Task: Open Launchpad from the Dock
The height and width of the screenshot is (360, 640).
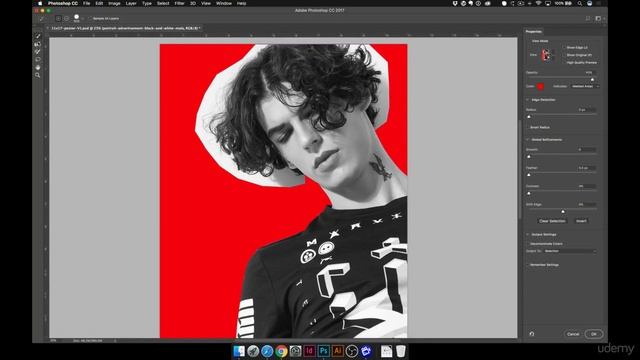Action: point(253,351)
